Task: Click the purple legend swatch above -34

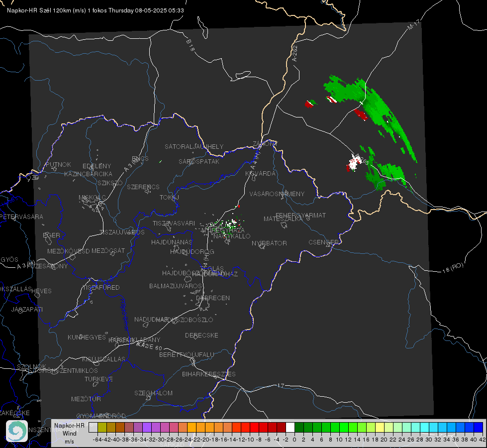Action: [x=147, y=427]
